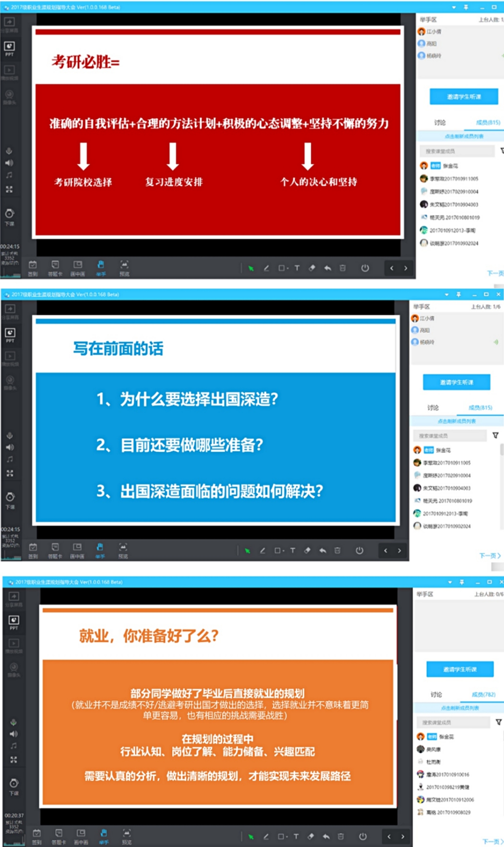The width and height of the screenshot is (504, 847).
Task: Click 搜索课堂成员 search field in the orange-slide window
Action: [453, 722]
